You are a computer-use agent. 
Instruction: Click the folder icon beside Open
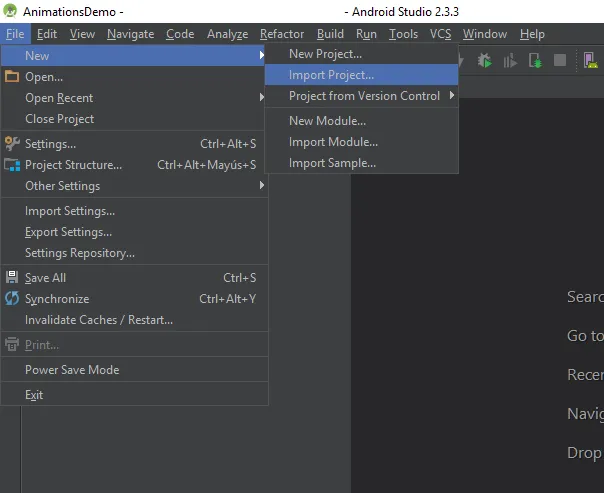point(12,76)
